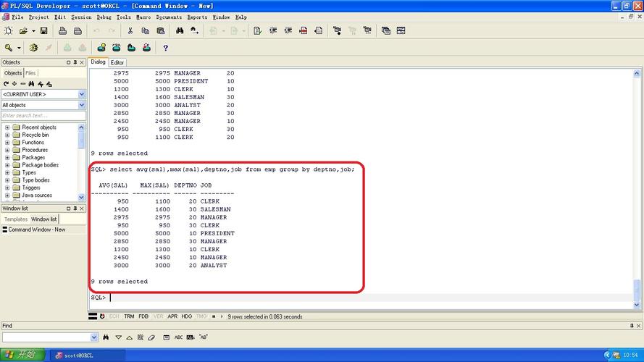Open the Session menu

tap(81, 17)
